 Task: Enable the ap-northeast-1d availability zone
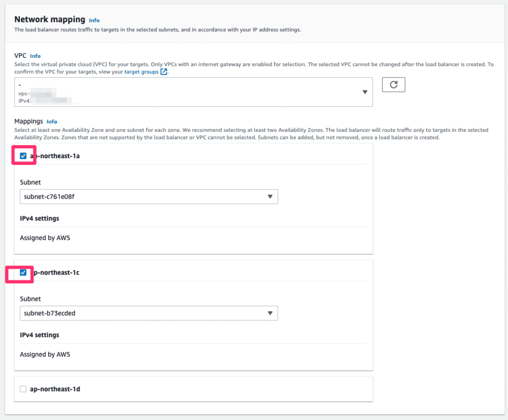pyautogui.click(x=23, y=389)
